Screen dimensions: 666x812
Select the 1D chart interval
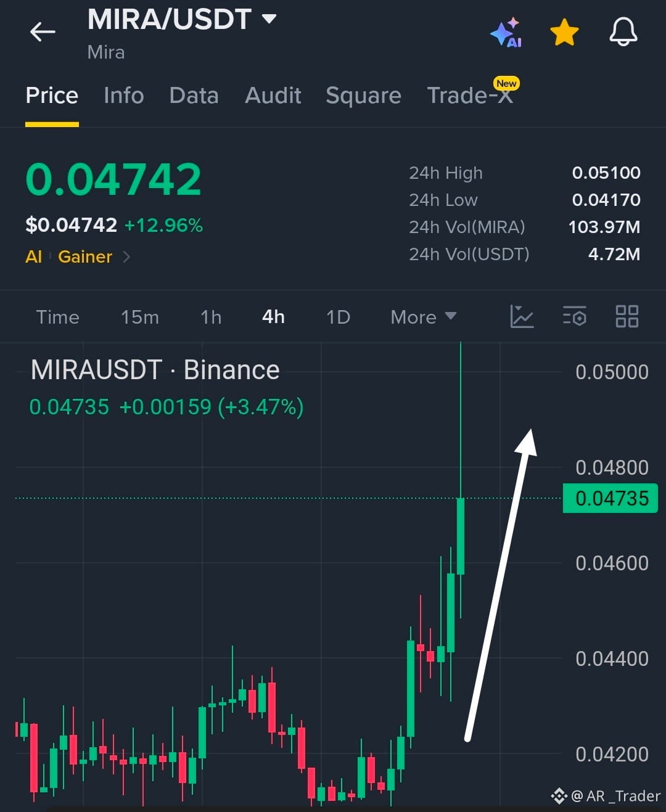pyautogui.click(x=338, y=317)
